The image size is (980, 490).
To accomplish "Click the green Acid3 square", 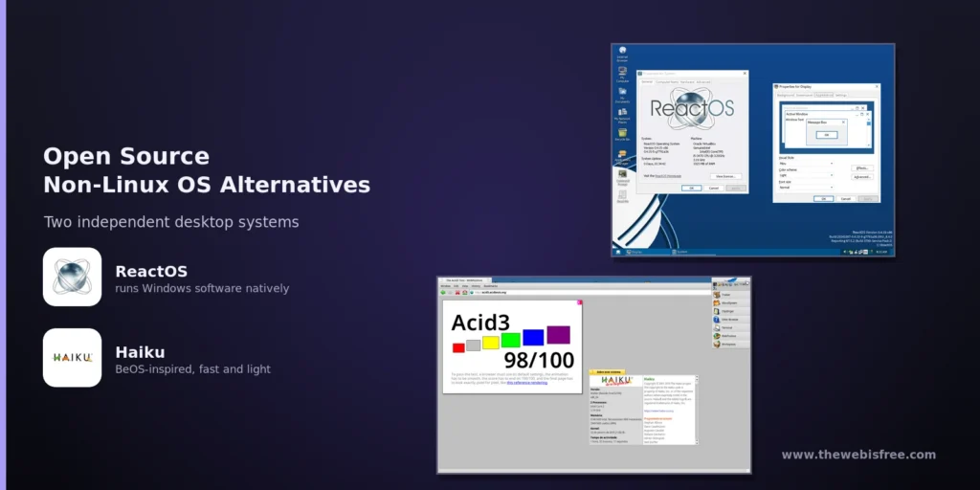I will pyautogui.click(x=511, y=340).
